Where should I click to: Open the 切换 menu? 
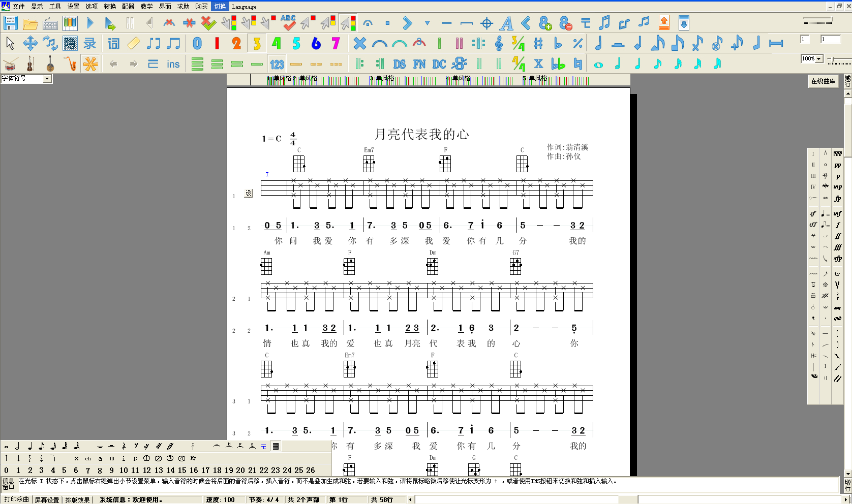point(220,7)
